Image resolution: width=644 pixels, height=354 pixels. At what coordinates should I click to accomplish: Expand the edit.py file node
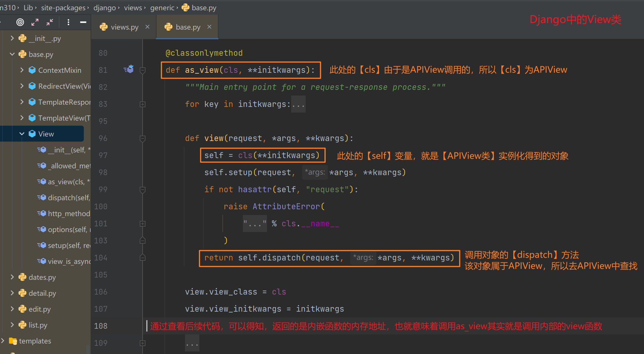click(x=12, y=309)
